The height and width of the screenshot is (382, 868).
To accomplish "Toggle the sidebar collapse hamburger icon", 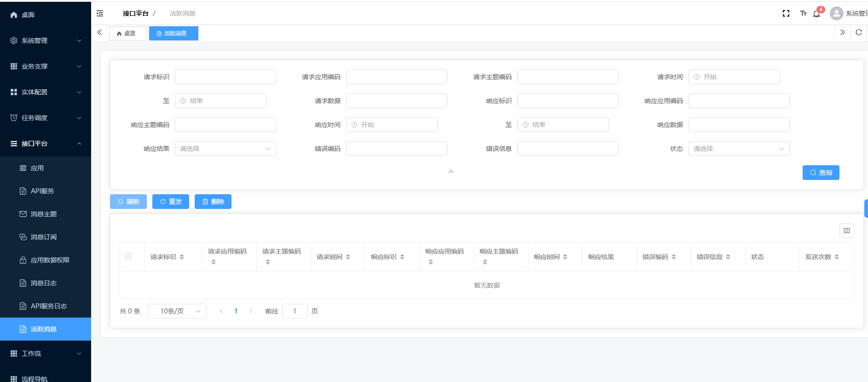I will click(x=100, y=13).
